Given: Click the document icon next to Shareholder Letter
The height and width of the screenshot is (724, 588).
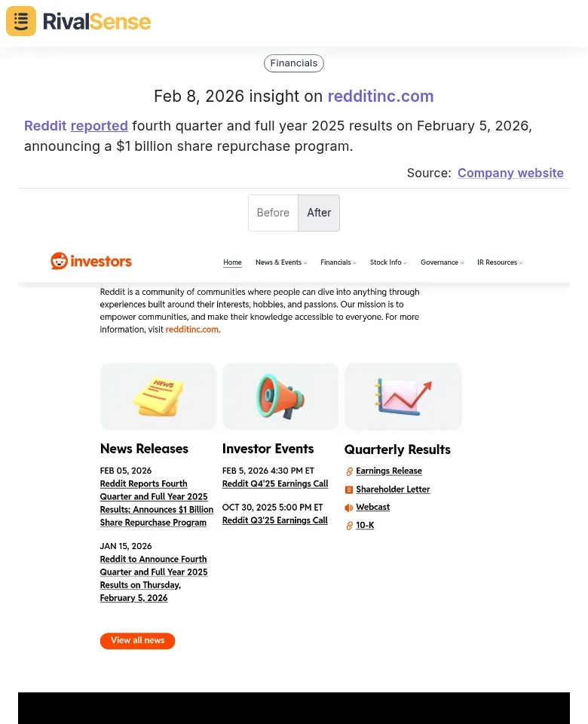Looking at the screenshot, I should point(348,489).
